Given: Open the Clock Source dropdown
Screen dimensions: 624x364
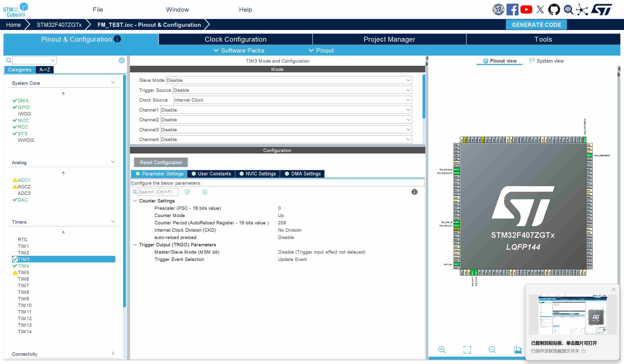Looking at the screenshot, I should [292, 100].
